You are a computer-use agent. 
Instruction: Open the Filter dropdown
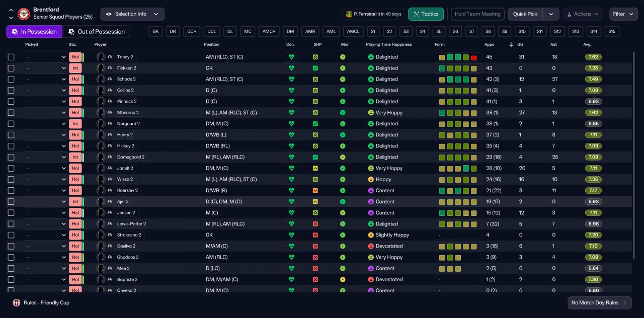(x=623, y=14)
